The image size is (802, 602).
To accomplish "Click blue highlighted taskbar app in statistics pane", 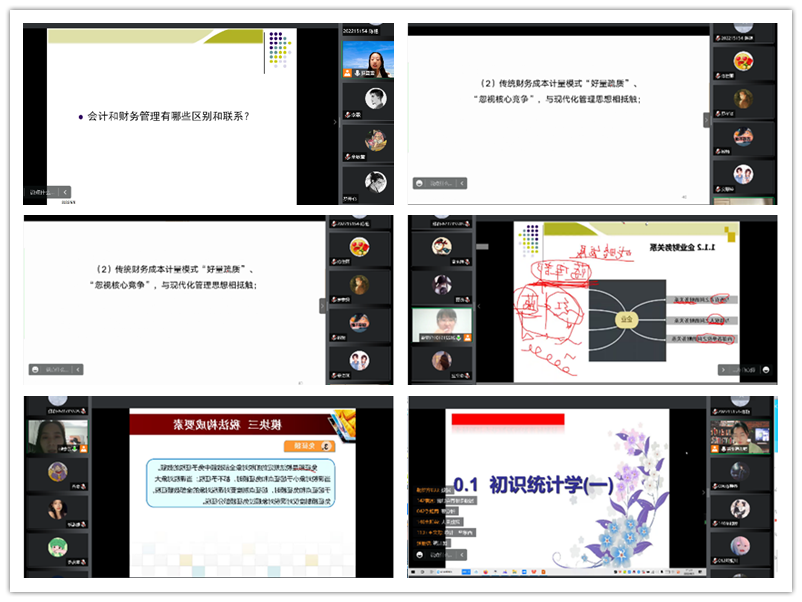I will click(x=466, y=571).
